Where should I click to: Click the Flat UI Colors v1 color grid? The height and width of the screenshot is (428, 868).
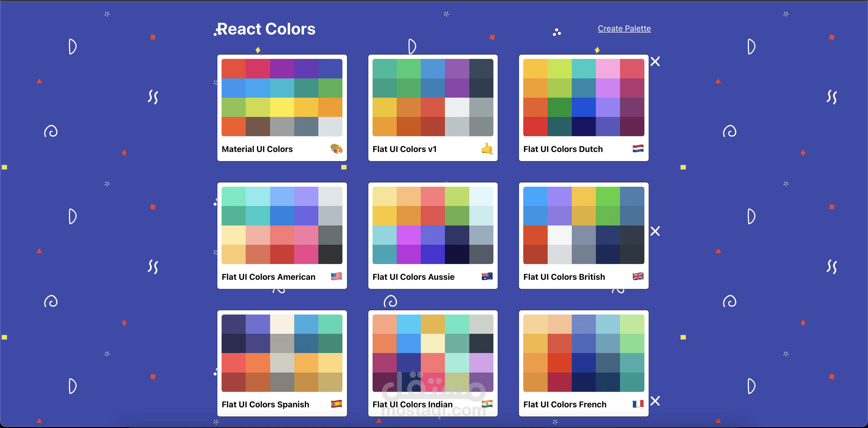433,97
